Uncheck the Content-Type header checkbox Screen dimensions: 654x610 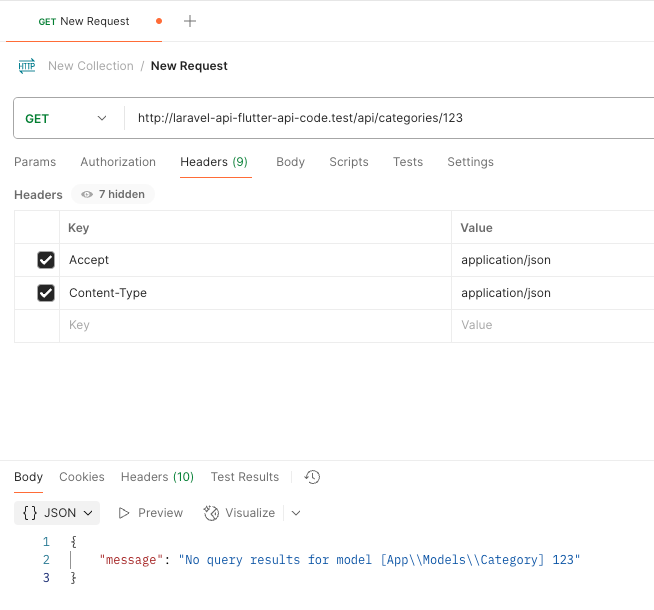click(x=46, y=293)
